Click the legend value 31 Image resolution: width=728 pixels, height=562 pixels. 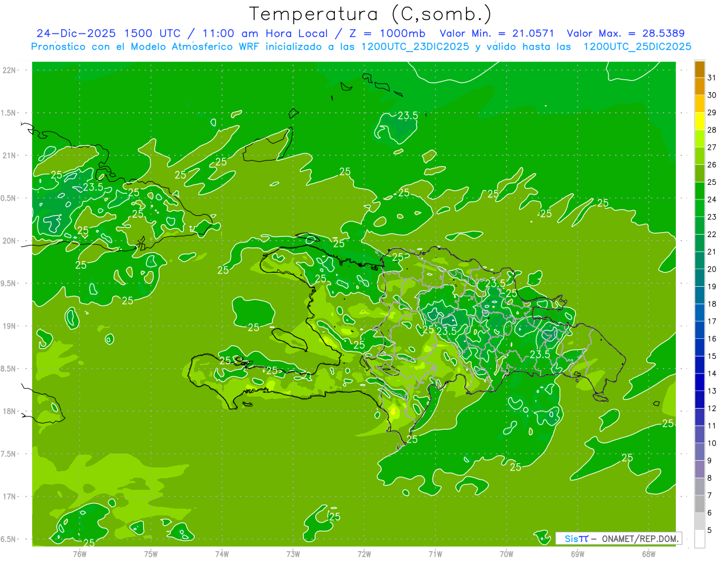tap(712, 78)
